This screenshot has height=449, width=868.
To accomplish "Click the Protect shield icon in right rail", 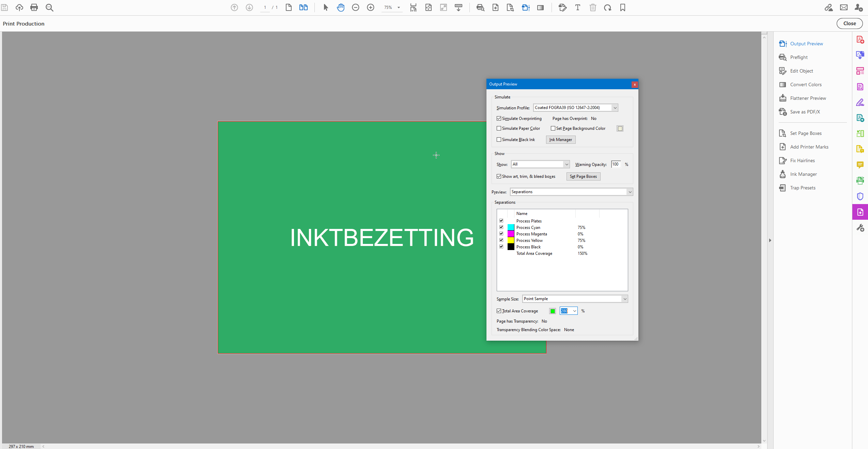I will coord(860,196).
